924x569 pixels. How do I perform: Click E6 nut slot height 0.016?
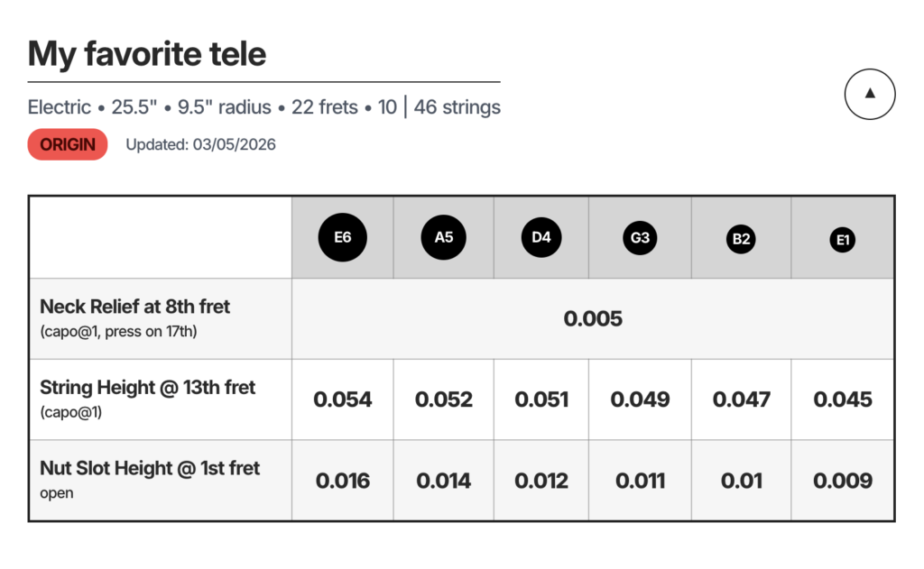click(343, 481)
